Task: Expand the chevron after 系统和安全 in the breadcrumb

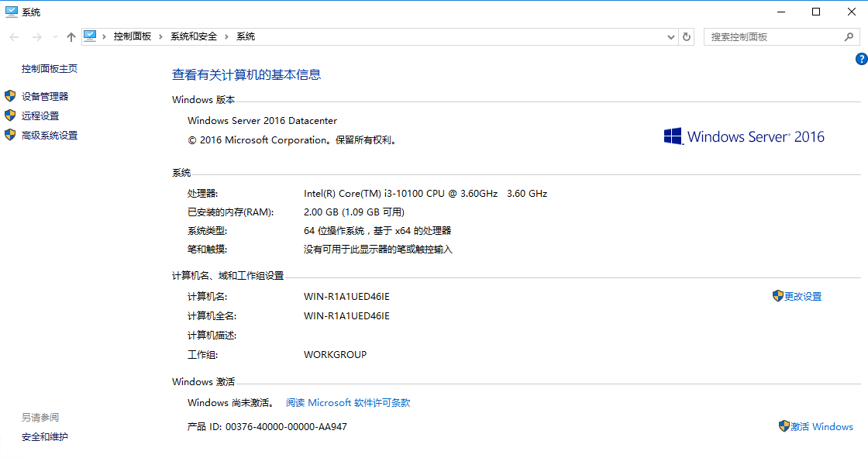Action: coord(226,36)
